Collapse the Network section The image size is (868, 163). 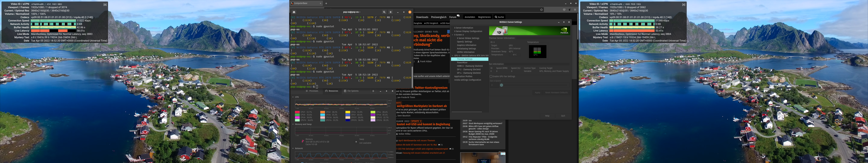[293, 149]
